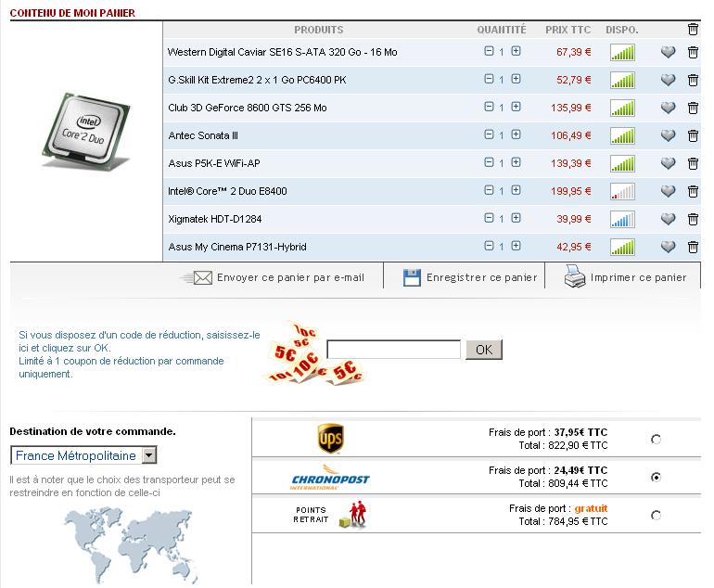Decrease quantity of Antec Sonata III

click(x=489, y=134)
